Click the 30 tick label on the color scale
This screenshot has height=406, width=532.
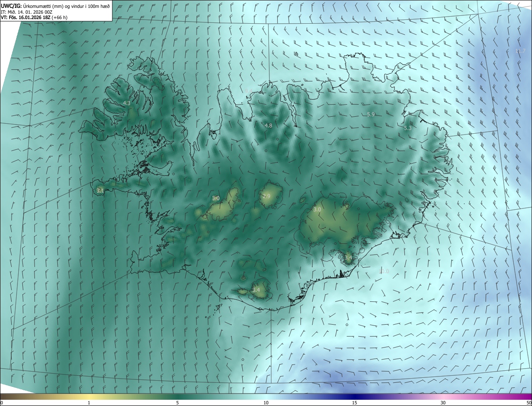click(443, 403)
